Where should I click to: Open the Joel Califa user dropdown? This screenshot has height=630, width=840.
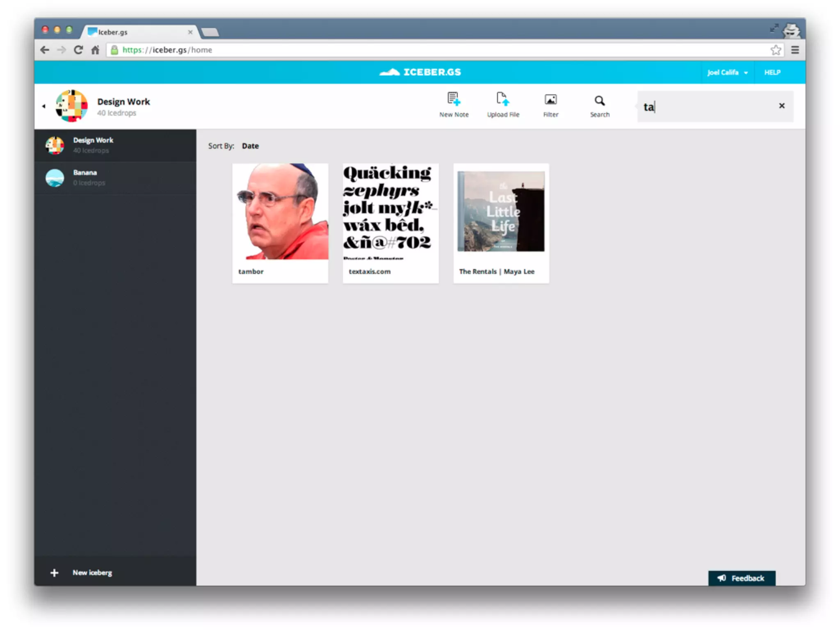(x=727, y=73)
